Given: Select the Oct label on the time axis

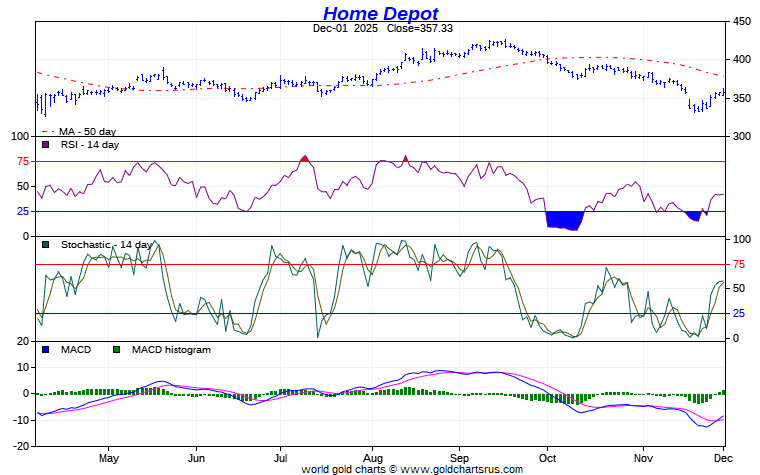Looking at the screenshot, I should coord(546,456).
